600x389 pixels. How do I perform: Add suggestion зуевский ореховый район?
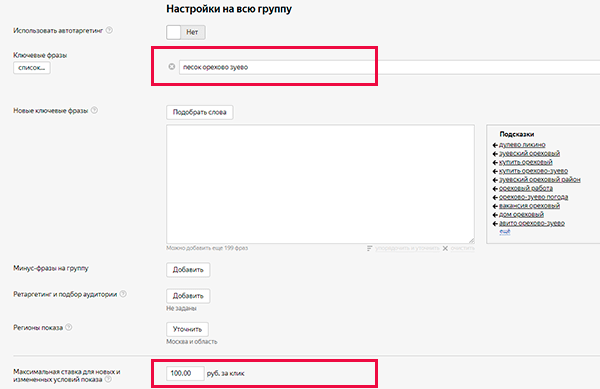coord(540,179)
